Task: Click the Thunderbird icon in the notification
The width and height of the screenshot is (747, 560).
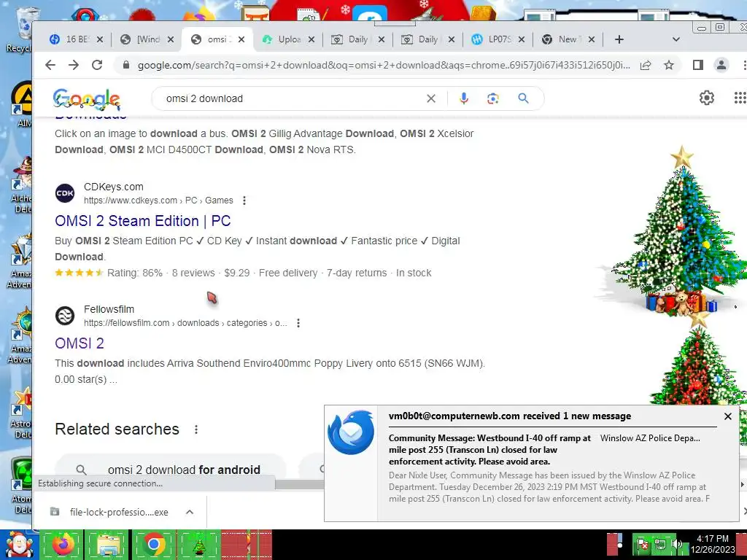Action: [351, 432]
